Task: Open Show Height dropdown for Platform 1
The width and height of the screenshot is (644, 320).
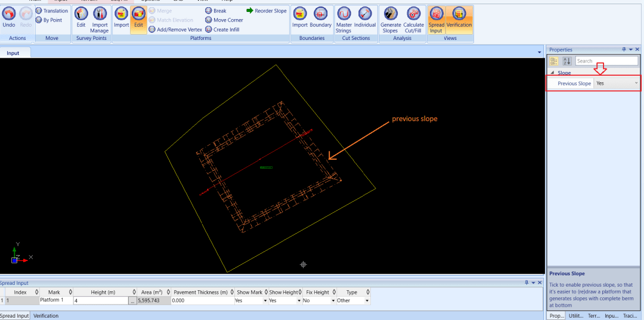Action: click(x=299, y=301)
